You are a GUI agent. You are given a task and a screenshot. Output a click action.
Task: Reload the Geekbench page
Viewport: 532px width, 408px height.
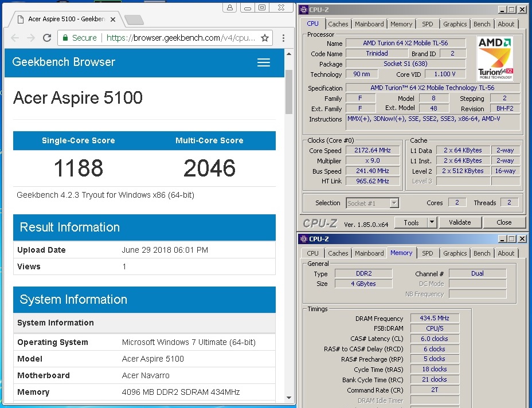tap(47, 38)
